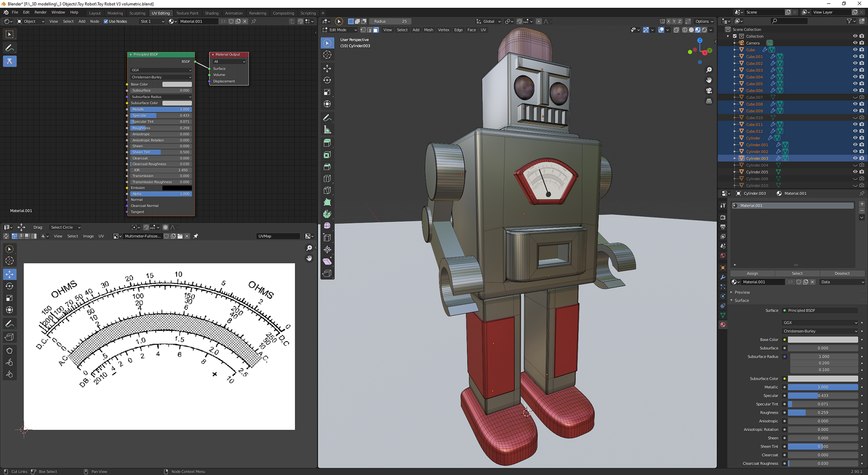The height and width of the screenshot is (475, 868).
Task: Hide Camera in viewport via eye icon
Action: (855, 43)
